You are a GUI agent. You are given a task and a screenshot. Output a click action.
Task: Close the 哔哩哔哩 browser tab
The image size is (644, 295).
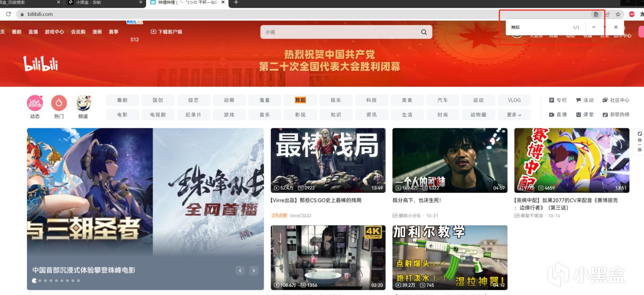pyautogui.click(x=223, y=2)
